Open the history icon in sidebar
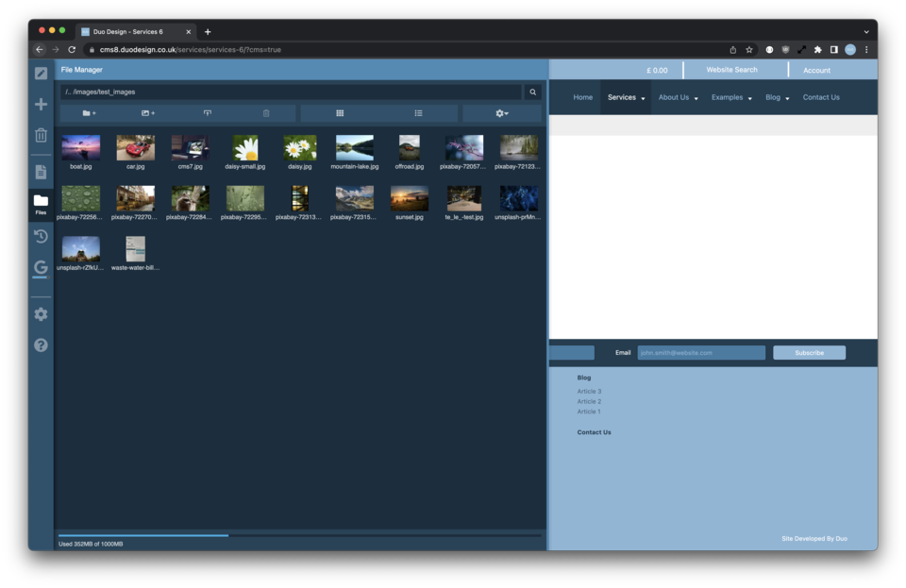906x588 pixels. 41,237
